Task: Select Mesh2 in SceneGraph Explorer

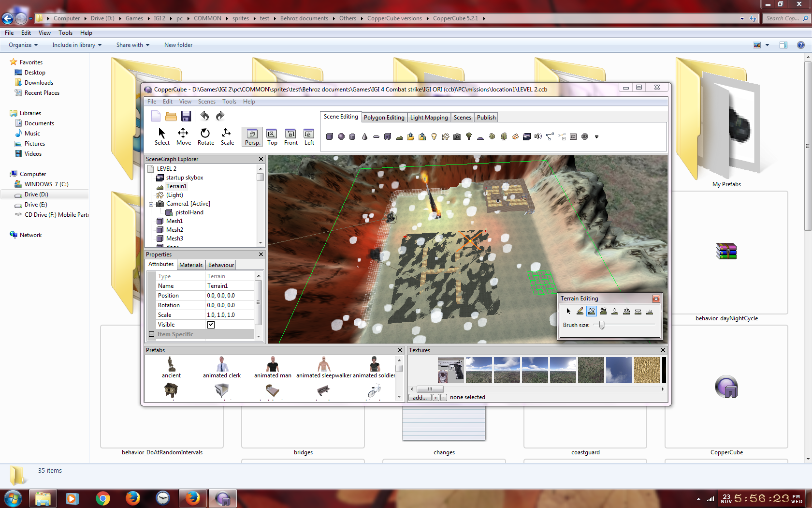Action: [174, 230]
